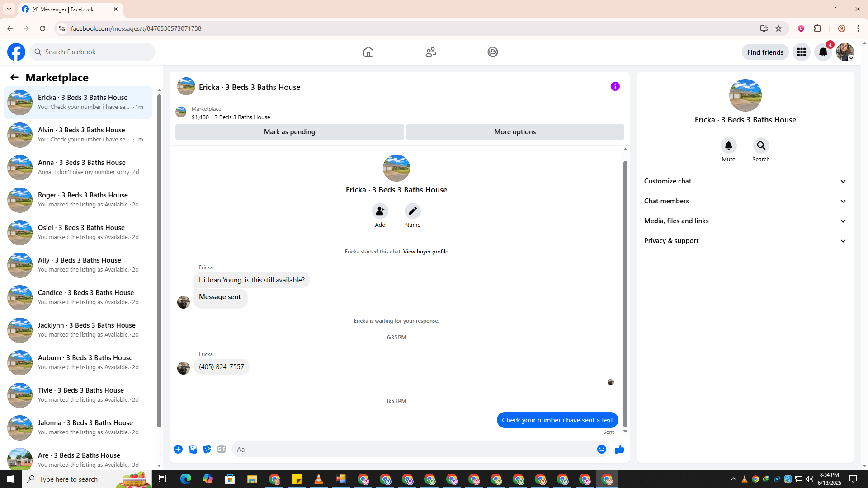Choose a sticker icon
Screen dimensions: 868x488
(x=207, y=449)
